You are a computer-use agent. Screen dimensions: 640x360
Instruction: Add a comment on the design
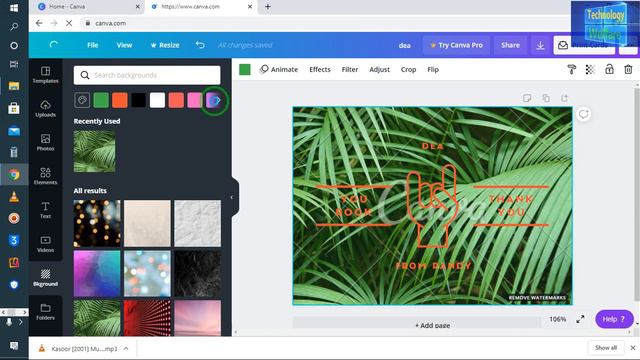click(583, 114)
